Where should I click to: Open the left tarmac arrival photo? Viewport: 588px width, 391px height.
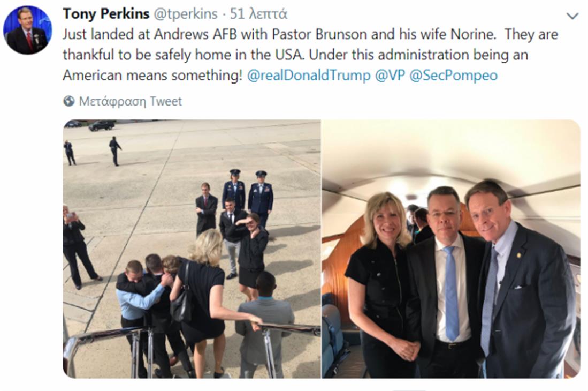click(192, 248)
